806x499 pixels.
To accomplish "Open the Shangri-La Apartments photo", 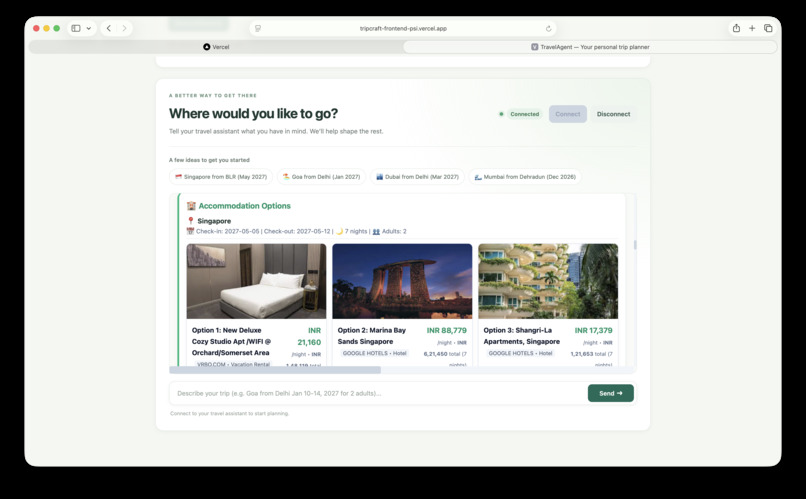I will pyautogui.click(x=548, y=281).
